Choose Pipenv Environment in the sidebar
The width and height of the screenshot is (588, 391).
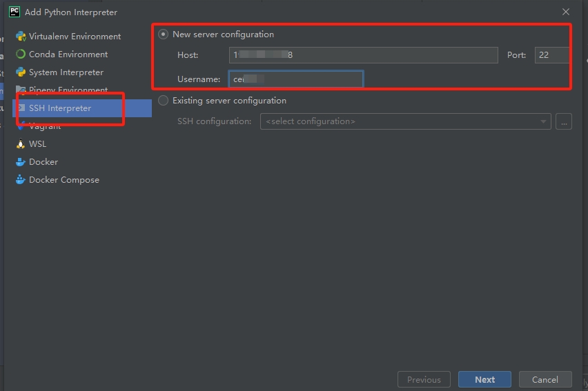68,90
